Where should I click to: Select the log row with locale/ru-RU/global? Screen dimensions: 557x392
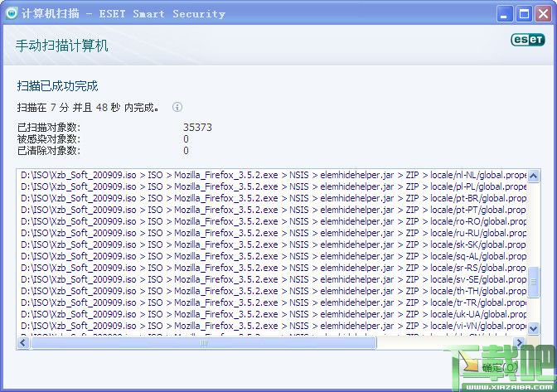click(274, 233)
